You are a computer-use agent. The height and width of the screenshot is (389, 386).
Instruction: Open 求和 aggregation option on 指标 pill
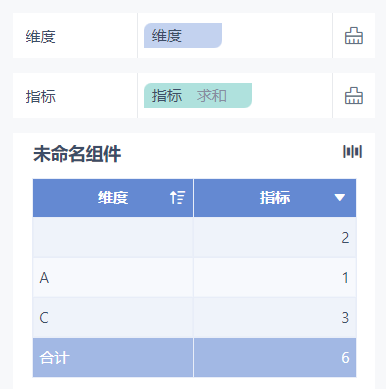click(212, 96)
